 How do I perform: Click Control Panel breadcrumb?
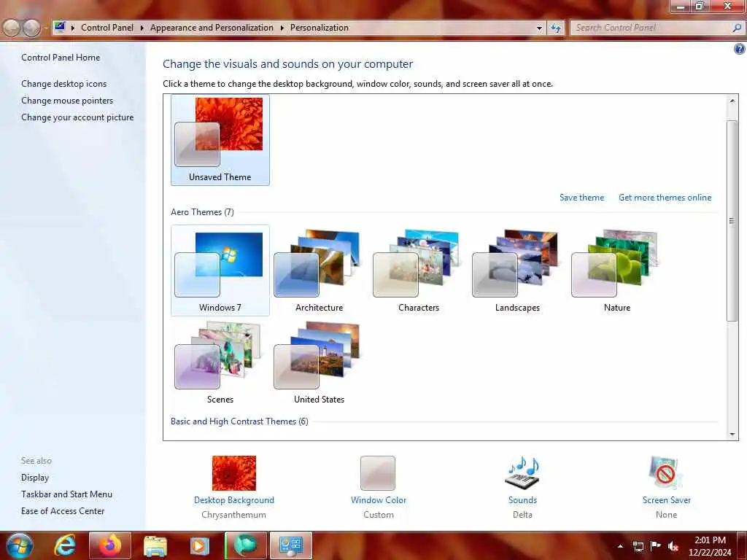107,28
